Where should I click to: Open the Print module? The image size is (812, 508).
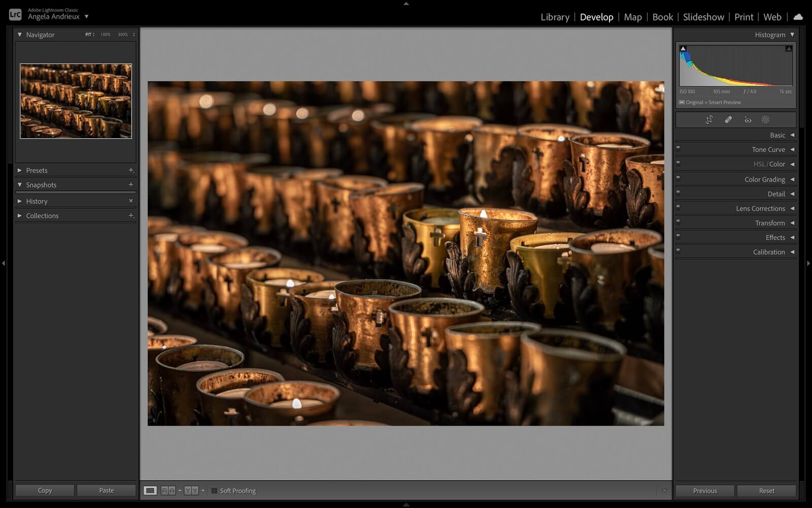[x=743, y=17]
